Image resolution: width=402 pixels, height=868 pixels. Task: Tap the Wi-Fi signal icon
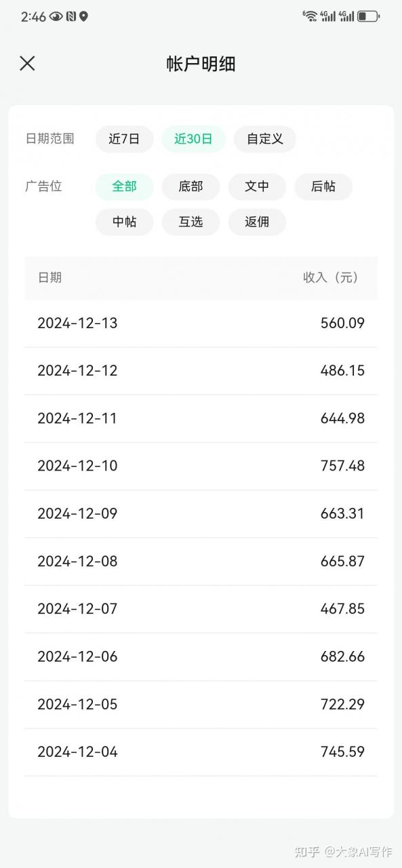click(310, 16)
